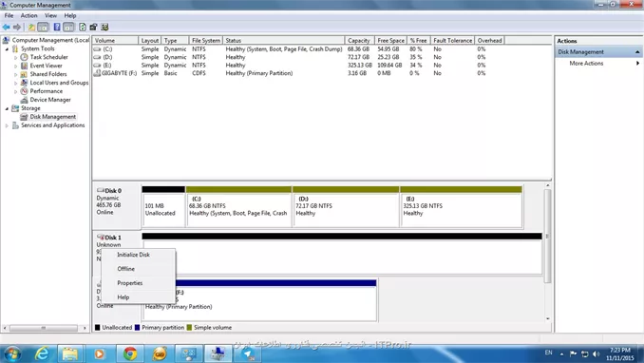Sort by the Fault Tolerance column header
The width and height of the screenshot is (644, 363).
[x=453, y=41]
